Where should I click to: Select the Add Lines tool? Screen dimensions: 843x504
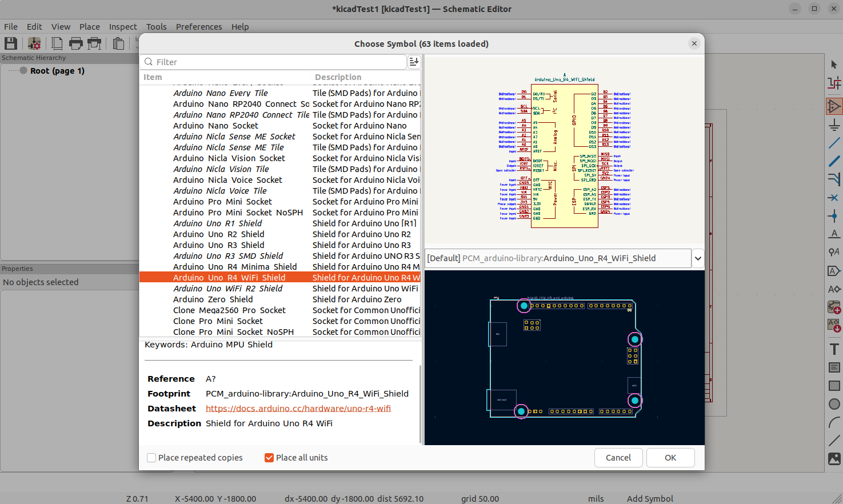834,441
